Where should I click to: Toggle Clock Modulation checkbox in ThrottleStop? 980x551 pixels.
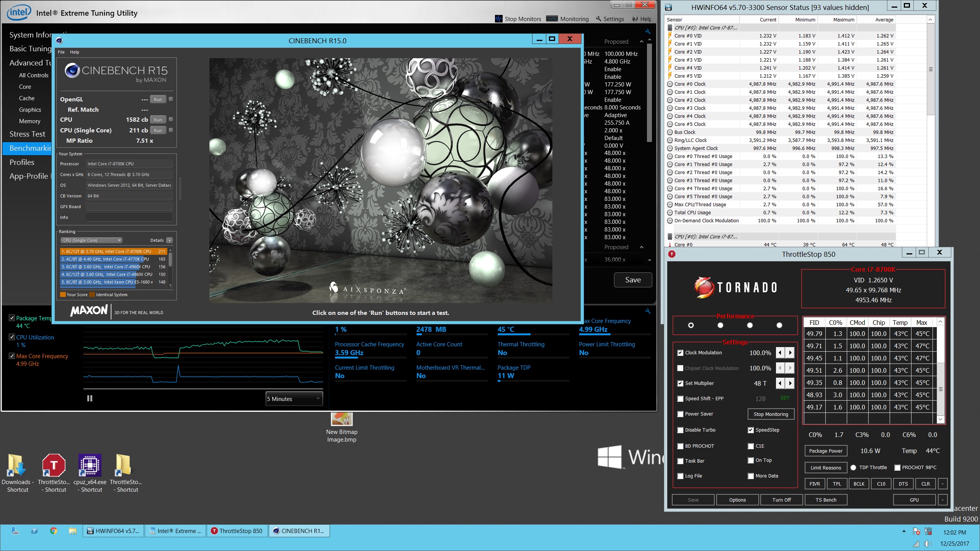click(680, 353)
